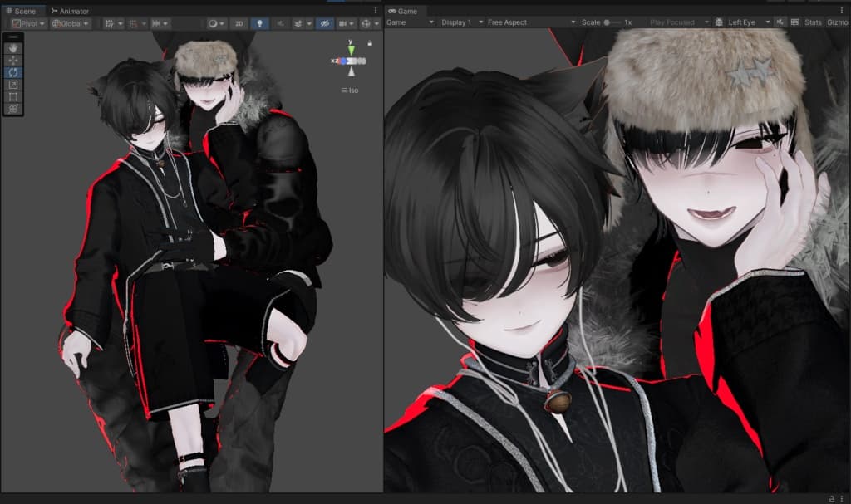
Task: Select the combined Transform tool
Action: tap(13, 109)
